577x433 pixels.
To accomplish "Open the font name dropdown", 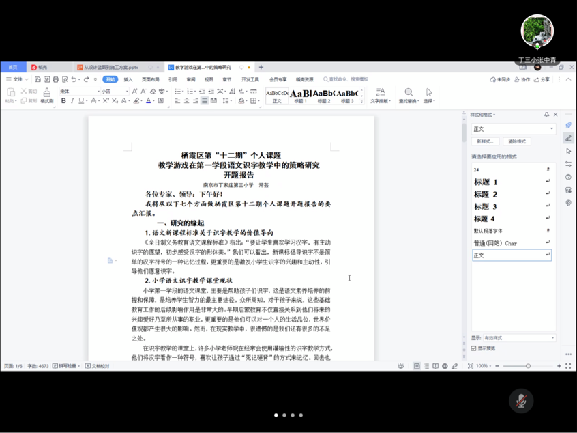I will 99,91.
